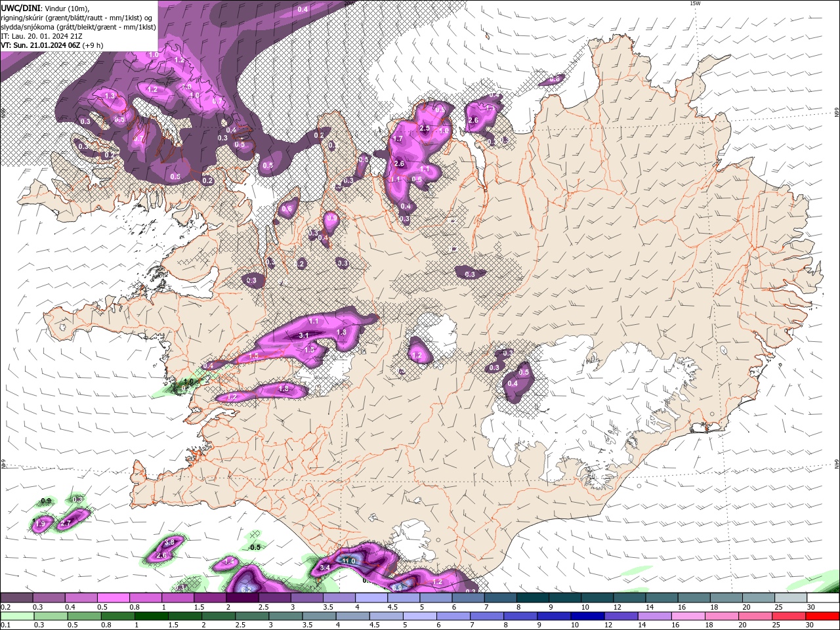Click lower legend swatch between 16 and 18

pyautogui.click(x=688, y=616)
